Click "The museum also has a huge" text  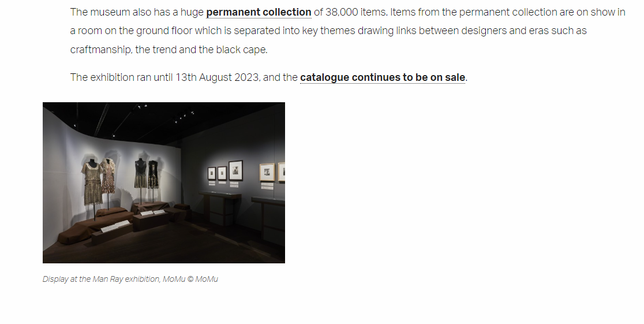[x=137, y=12]
